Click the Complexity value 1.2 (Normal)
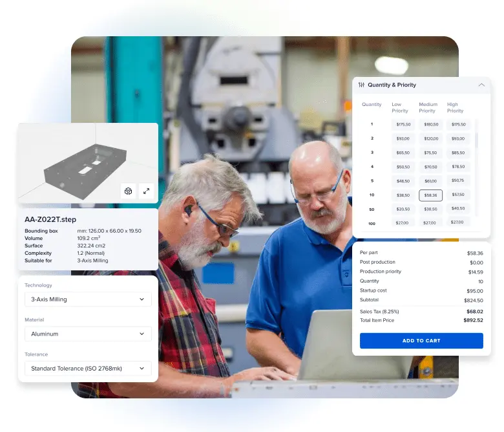The width and height of the screenshot is (504, 432). (x=91, y=253)
